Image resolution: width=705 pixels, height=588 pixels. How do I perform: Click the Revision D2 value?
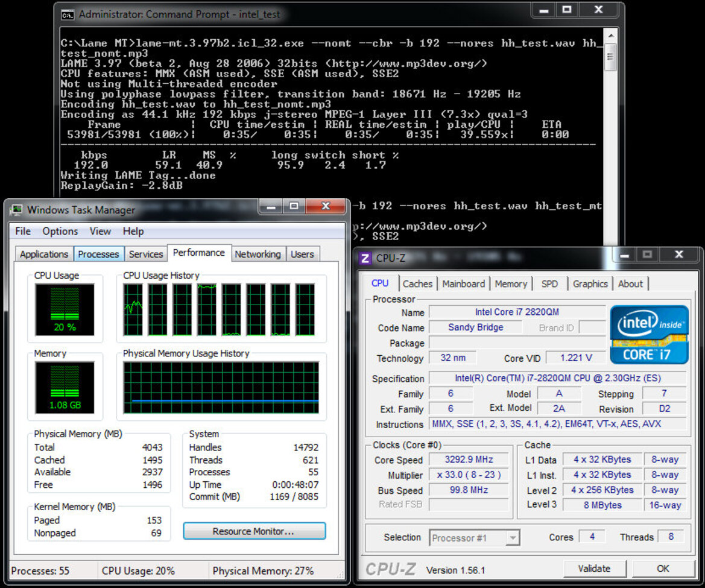(x=665, y=409)
